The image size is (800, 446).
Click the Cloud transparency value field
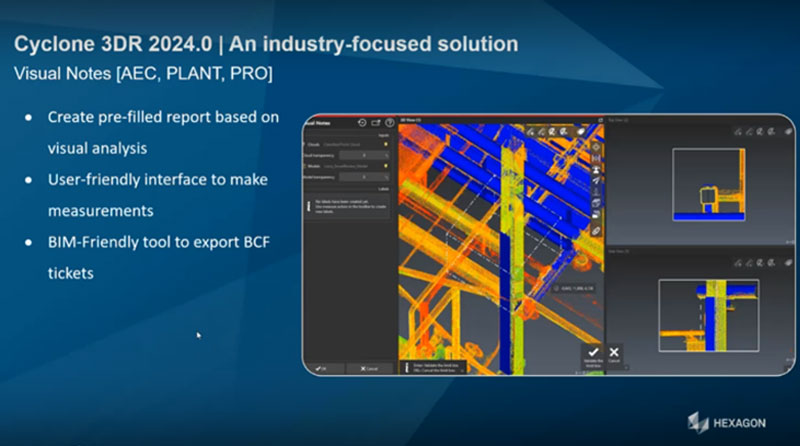click(364, 155)
